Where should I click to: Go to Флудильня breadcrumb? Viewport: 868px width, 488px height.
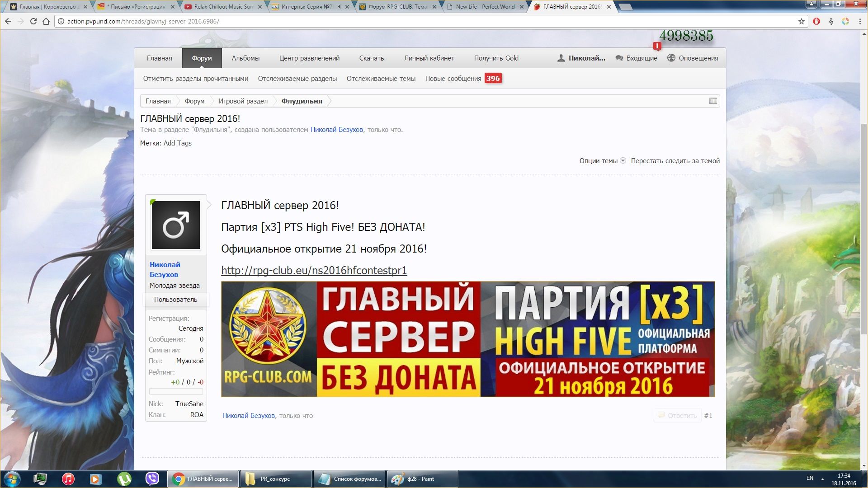coord(302,101)
